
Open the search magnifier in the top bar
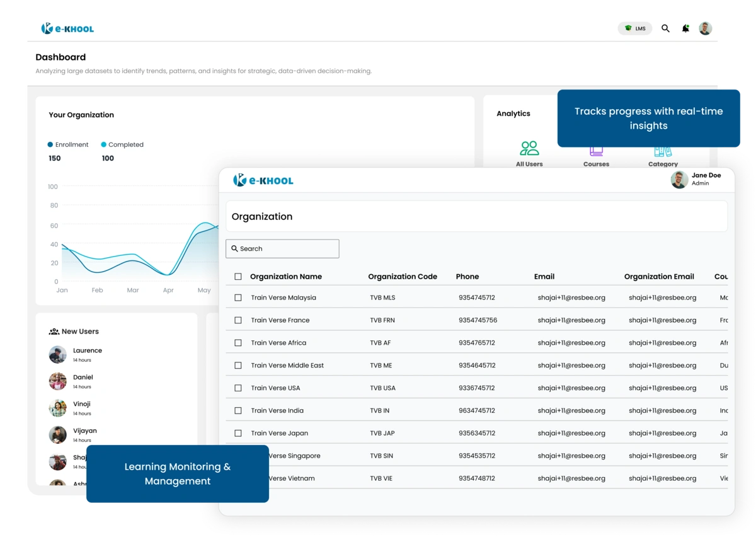tap(665, 28)
